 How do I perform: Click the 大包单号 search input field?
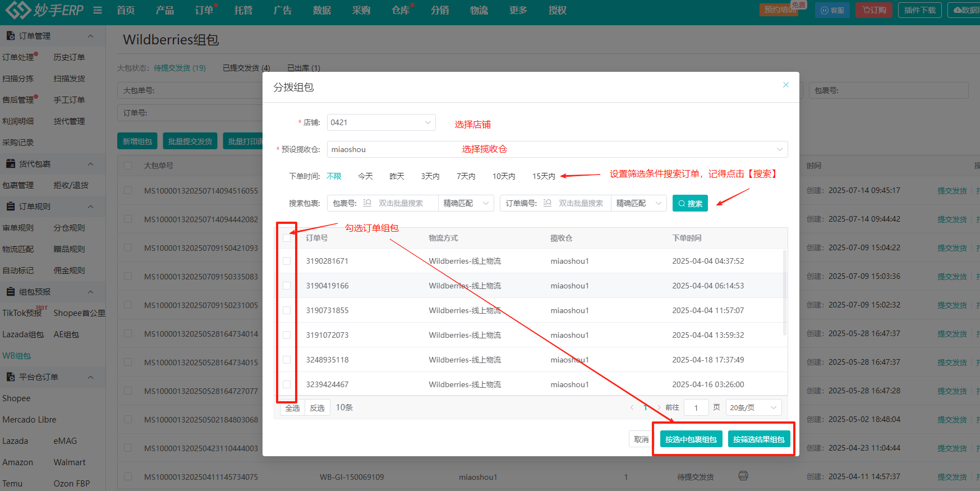point(191,90)
